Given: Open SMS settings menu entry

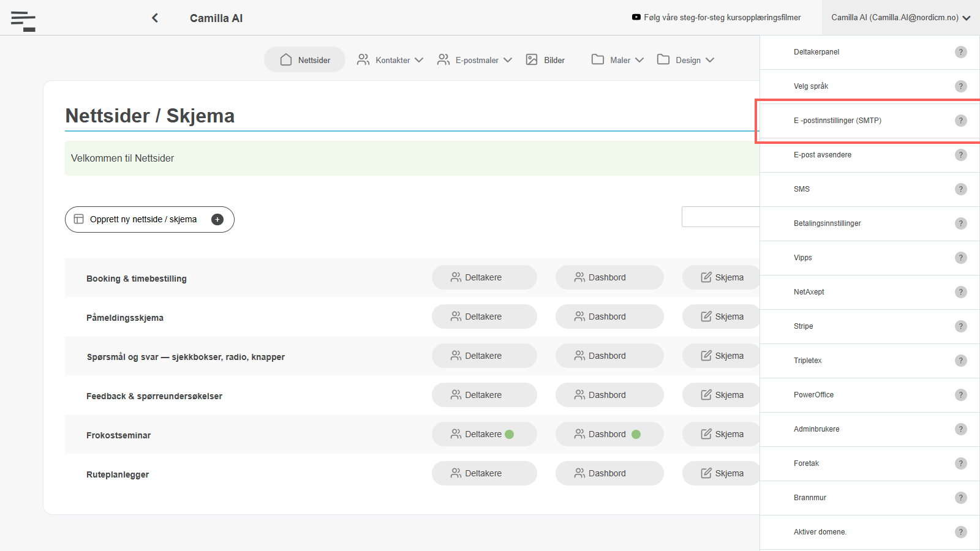Looking at the screenshot, I should point(870,189).
